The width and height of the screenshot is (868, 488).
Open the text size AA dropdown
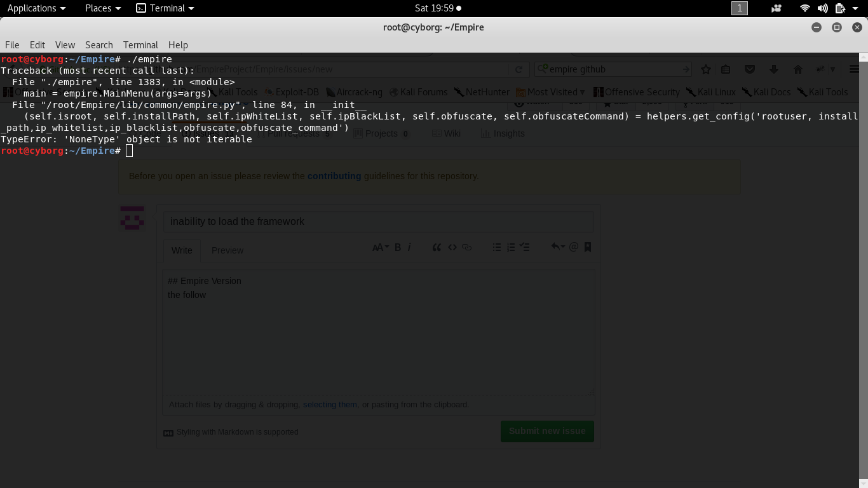380,247
